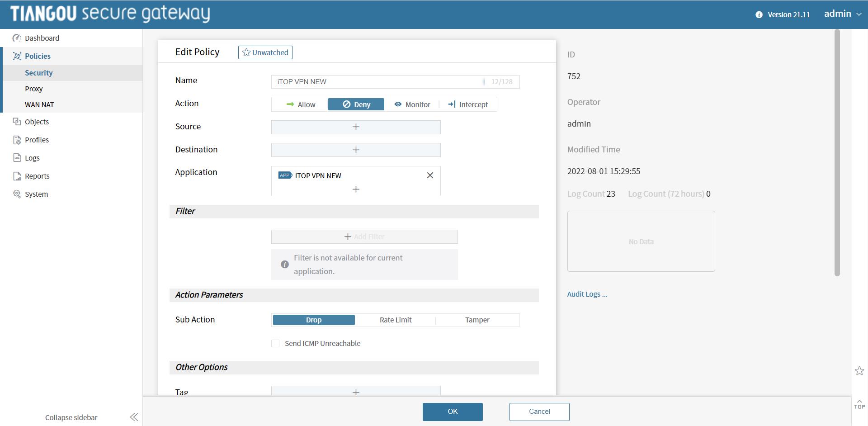868x426 pixels.
Task: Open WAN NAT policies menu item
Action: coord(39,104)
